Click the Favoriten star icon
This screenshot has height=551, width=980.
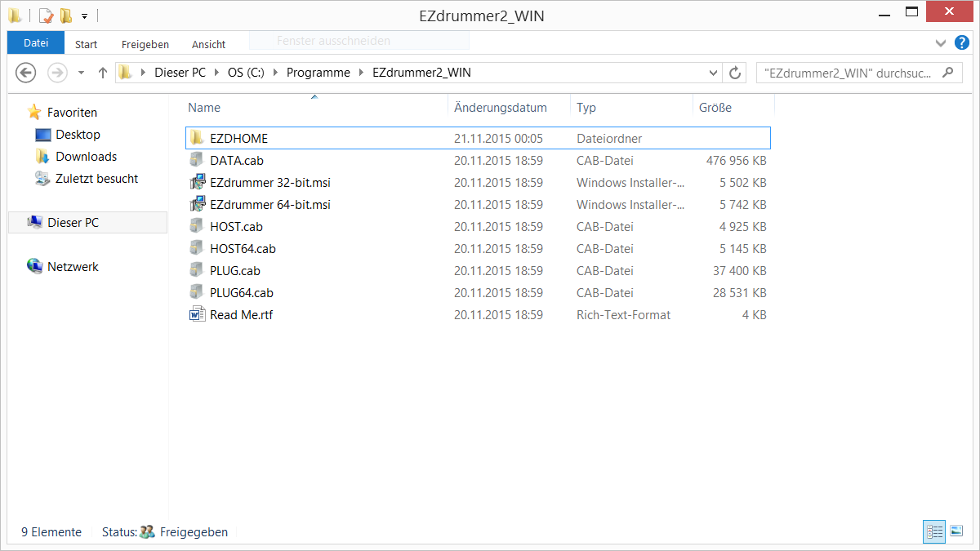tap(34, 113)
